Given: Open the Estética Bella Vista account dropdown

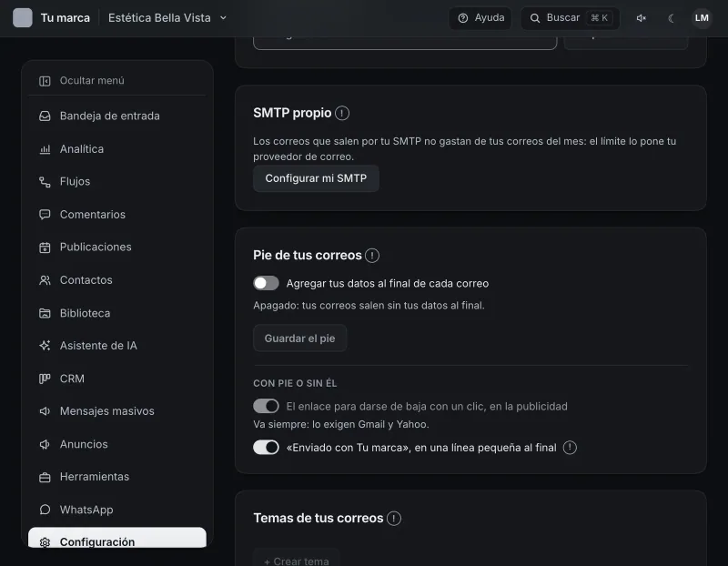Looking at the screenshot, I should [167, 17].
